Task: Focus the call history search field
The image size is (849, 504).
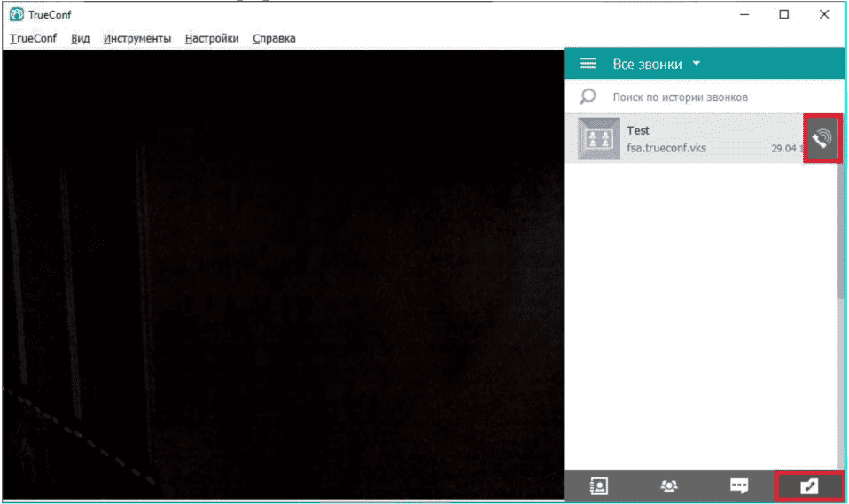Action: tap(704, 97)
